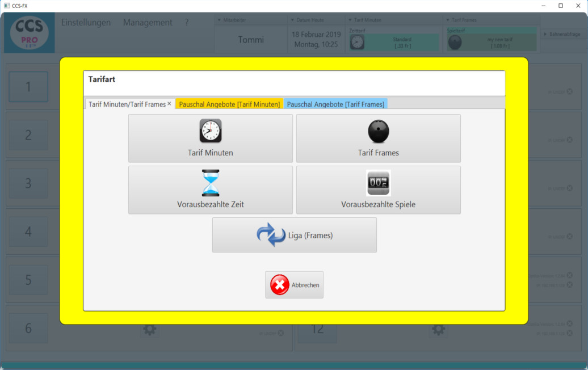Open the Einstellungen menu
Image resolution: width=588 pixels, height=370 pixels.
tap(86, 23)
